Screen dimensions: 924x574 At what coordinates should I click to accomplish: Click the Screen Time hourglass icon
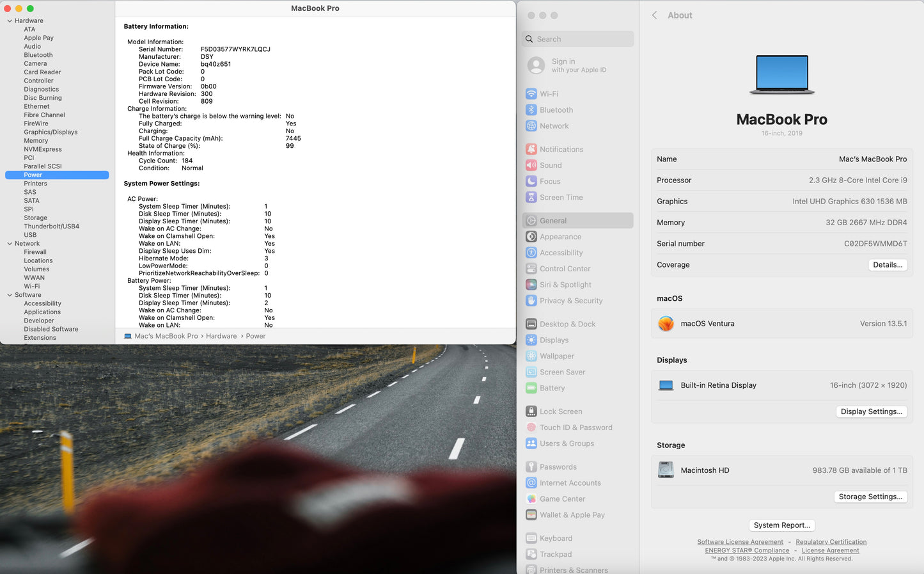pos(531,198)
